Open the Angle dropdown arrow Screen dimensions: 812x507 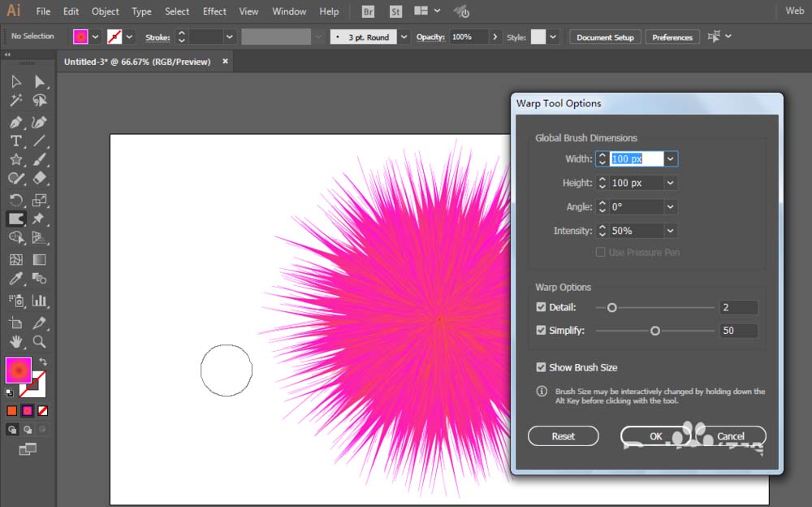point(671,206)
